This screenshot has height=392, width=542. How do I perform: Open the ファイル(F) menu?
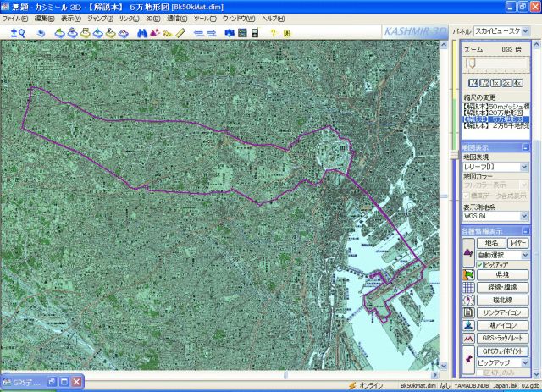[15, 18]
